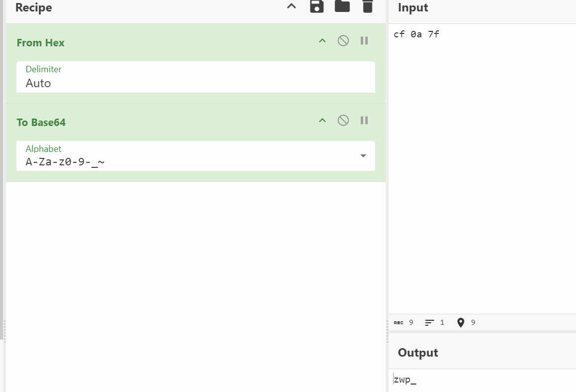The width and height of the screenshot is (576, 392).
Task: Click the Recipe heading
Action: pyautogui.click(x=34, y=7)
